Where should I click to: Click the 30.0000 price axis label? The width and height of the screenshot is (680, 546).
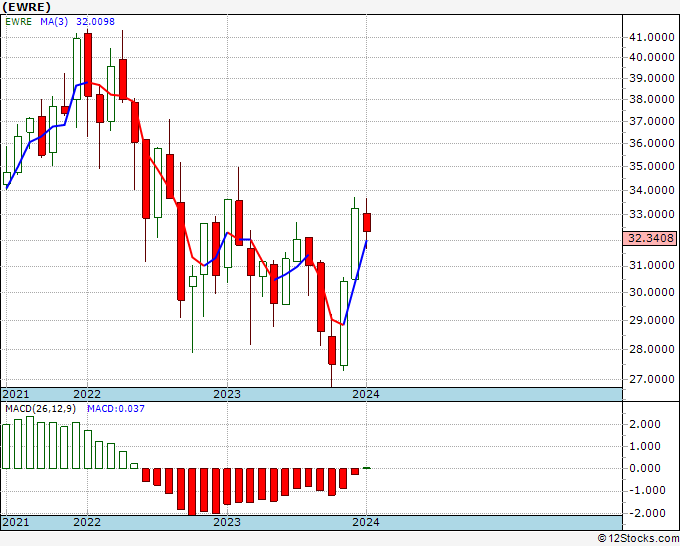point(652,292)
